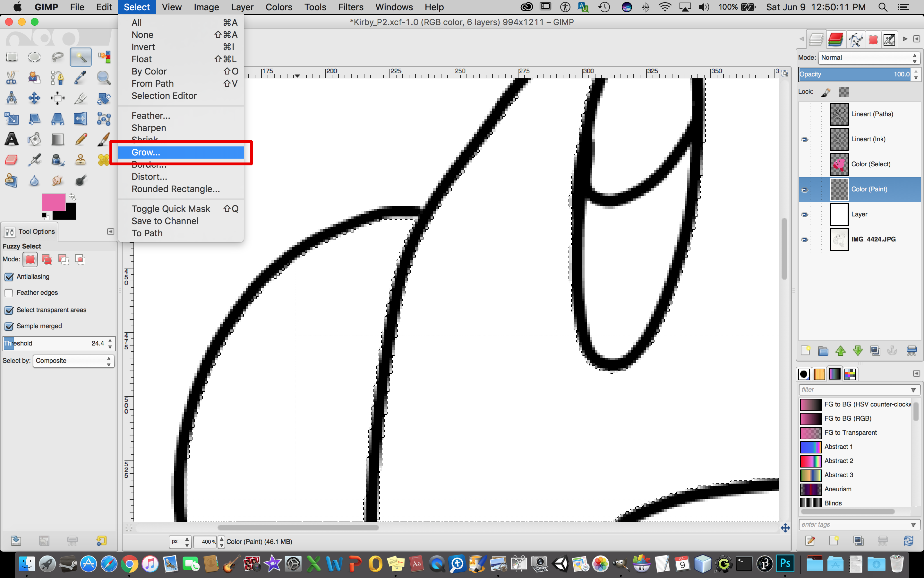Select the Blend gradient tool

click(x=57, y=139)
